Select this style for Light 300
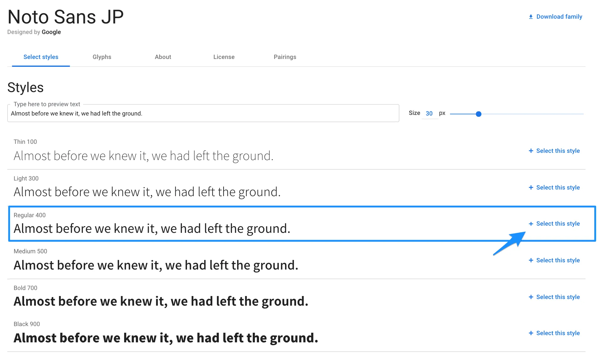Screen dimensions: 600x364 pyautogui.click(x=558, y=187)
